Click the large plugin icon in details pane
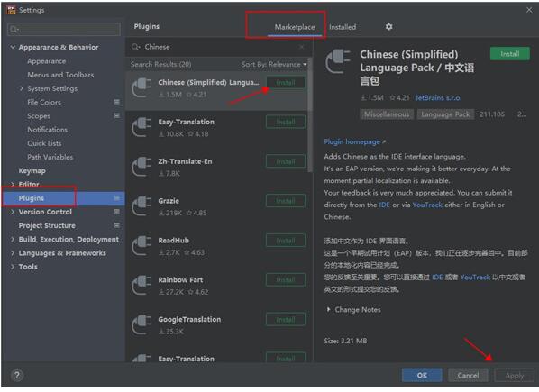Image resolution: width=539 pixels, height=392 pixels. tap(338, 61)
